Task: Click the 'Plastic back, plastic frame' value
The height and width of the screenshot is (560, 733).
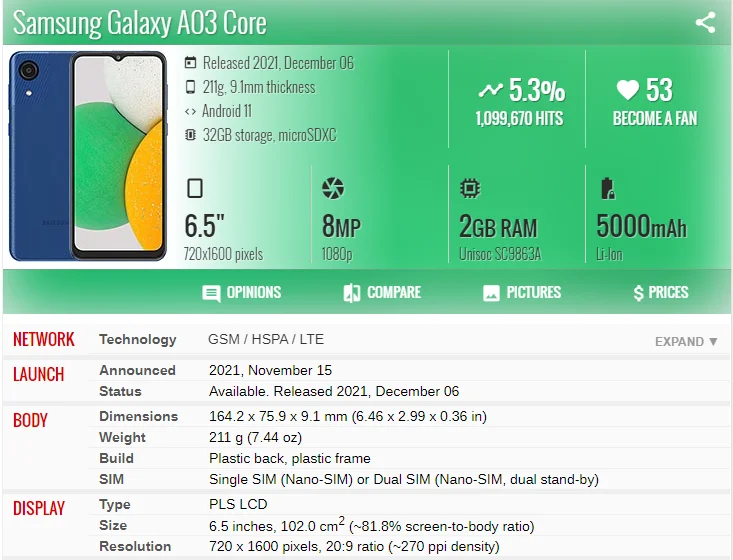Action: [289, 458]
